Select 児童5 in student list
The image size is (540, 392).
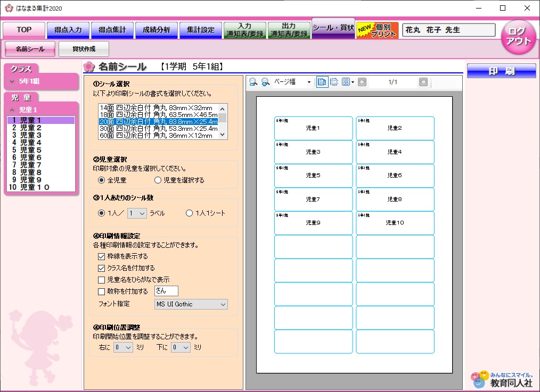tap(41, 150)
